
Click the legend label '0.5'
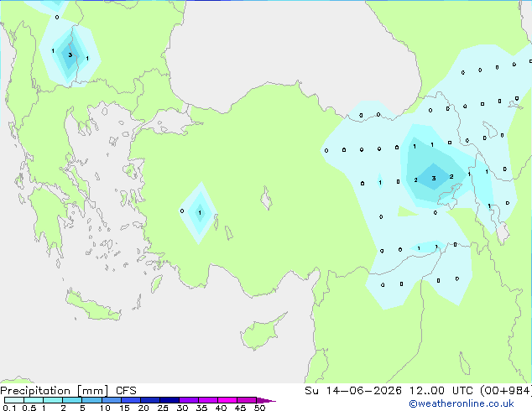[29, 408]
